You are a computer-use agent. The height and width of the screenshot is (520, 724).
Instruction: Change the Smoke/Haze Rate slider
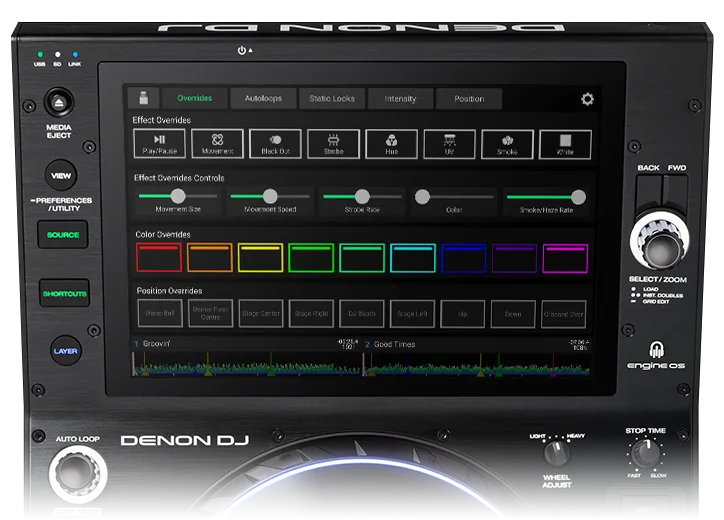point(546,197)
